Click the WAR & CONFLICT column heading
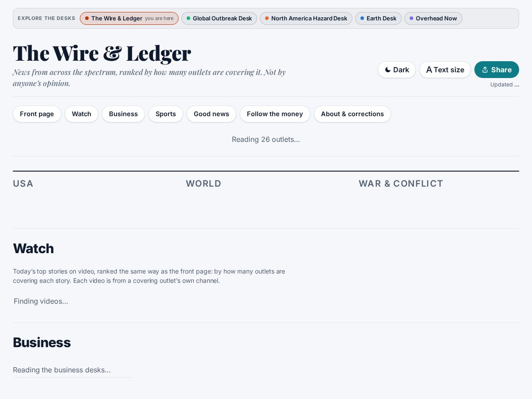The image size is (532, 399). tap(401, 184)
